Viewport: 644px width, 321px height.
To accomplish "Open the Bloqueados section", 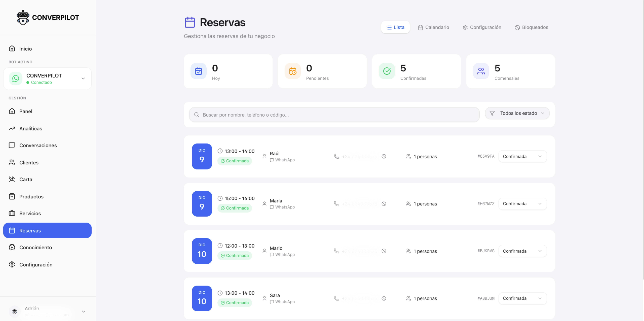I will 531,27.
